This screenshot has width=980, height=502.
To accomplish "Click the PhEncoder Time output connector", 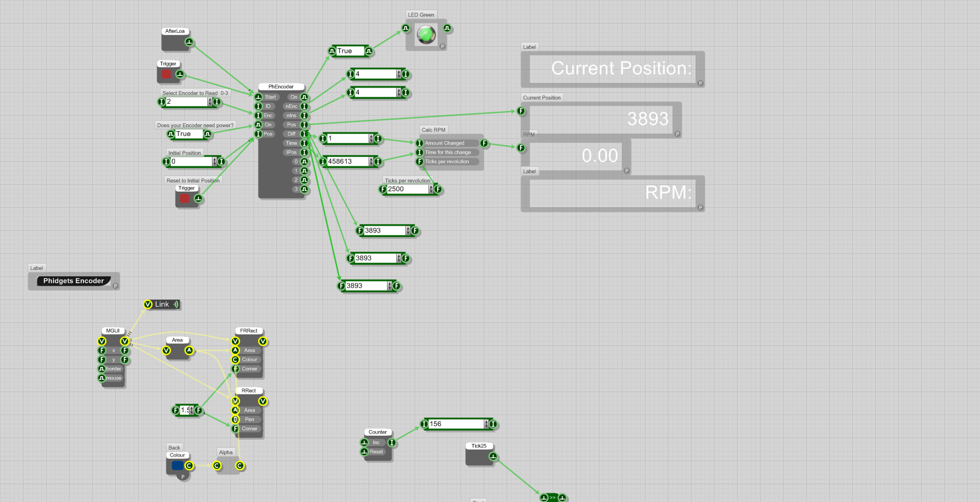I will 304,143.
